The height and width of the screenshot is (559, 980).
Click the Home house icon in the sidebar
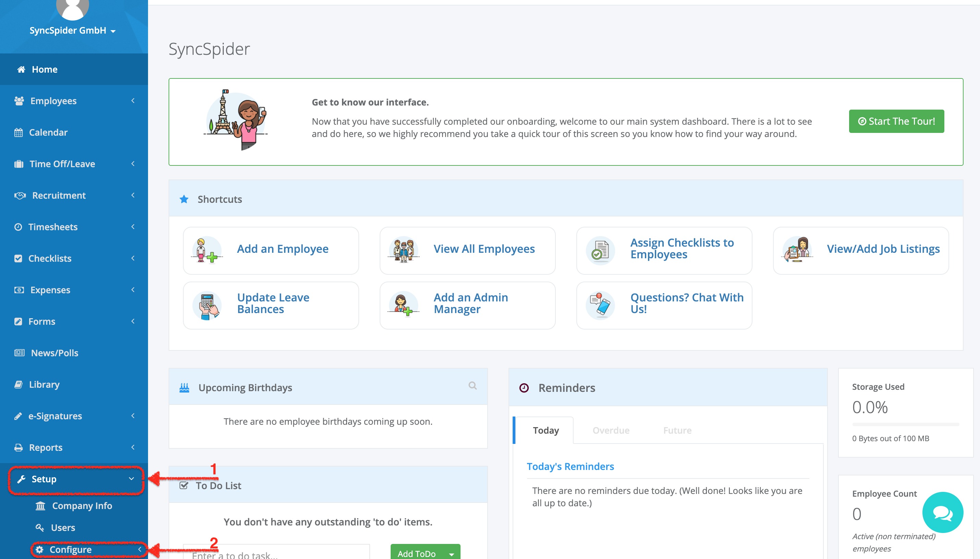point(21,70)
